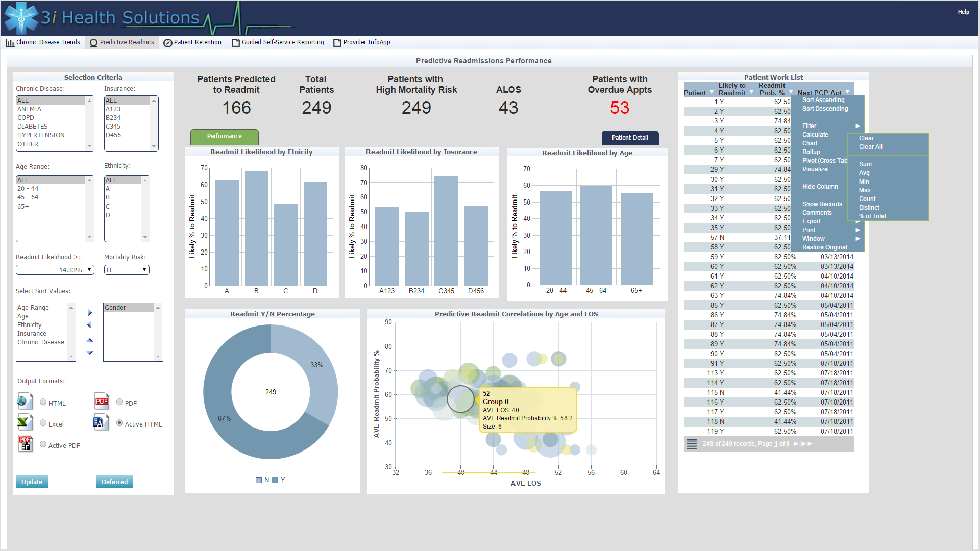980x551 pixels.
Task: Click the Active PDF document icon
Action: tap(25, 444)
